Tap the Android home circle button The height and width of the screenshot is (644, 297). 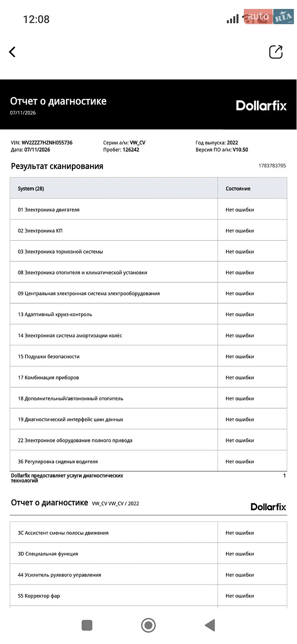(x=148, y=625)
